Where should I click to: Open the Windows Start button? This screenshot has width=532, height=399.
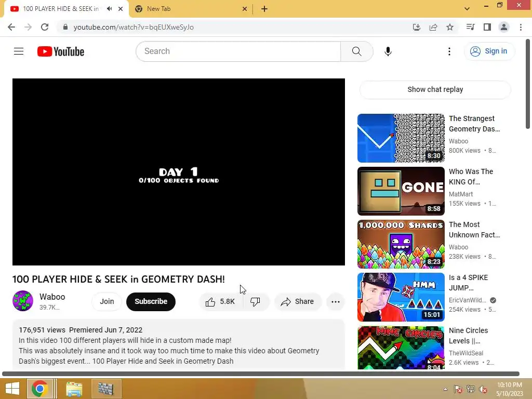tap(12, 389)
